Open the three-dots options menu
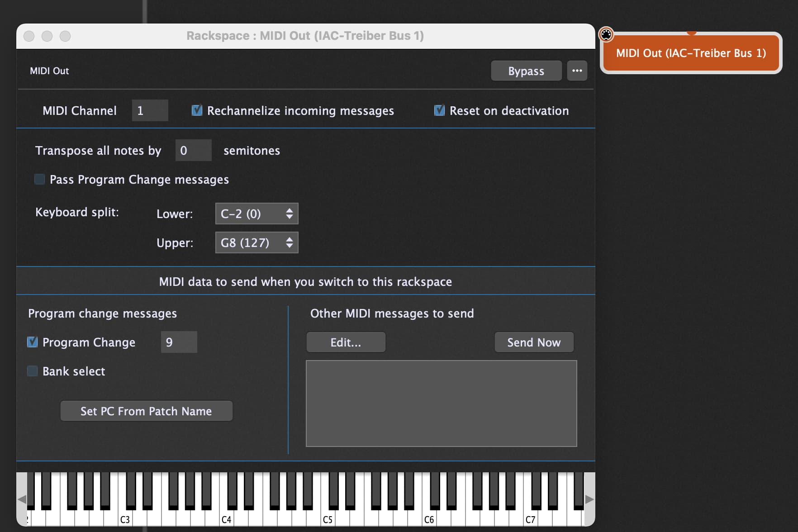 tap(577, 71)
